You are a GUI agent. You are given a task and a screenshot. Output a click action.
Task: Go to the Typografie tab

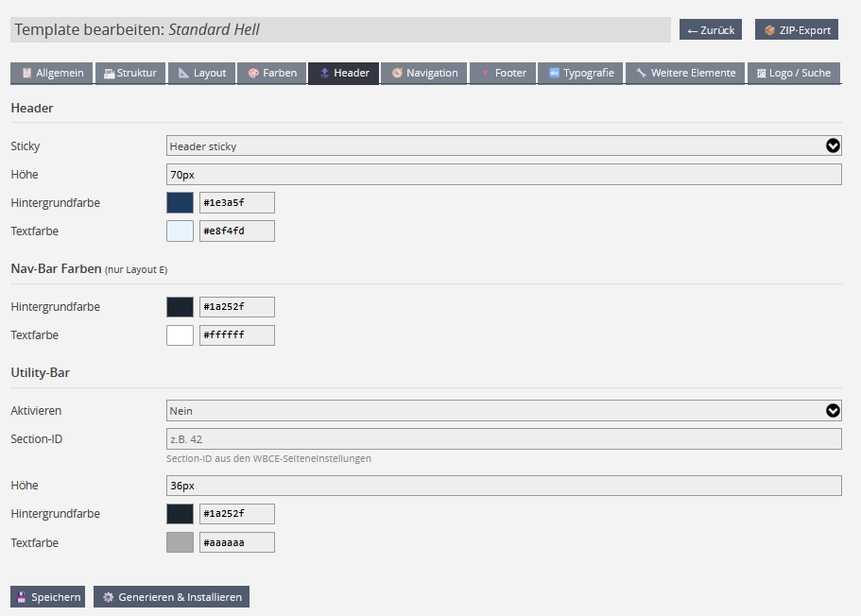580,73
